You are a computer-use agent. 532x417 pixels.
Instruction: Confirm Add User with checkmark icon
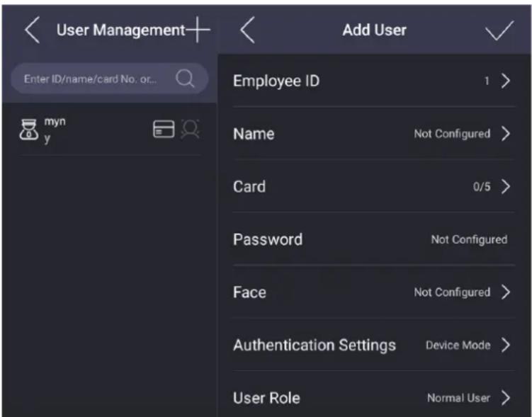click(499, 30)
